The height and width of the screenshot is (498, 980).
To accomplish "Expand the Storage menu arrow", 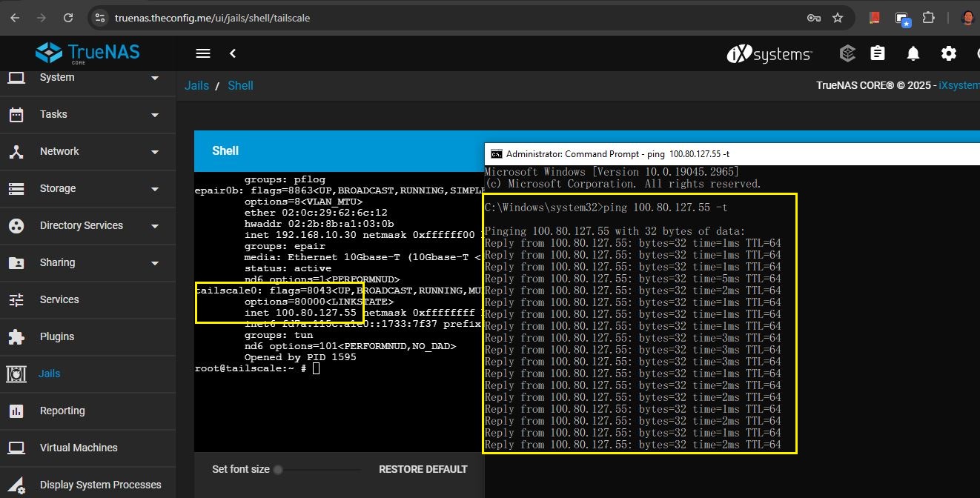I will [x=155, y=189].
